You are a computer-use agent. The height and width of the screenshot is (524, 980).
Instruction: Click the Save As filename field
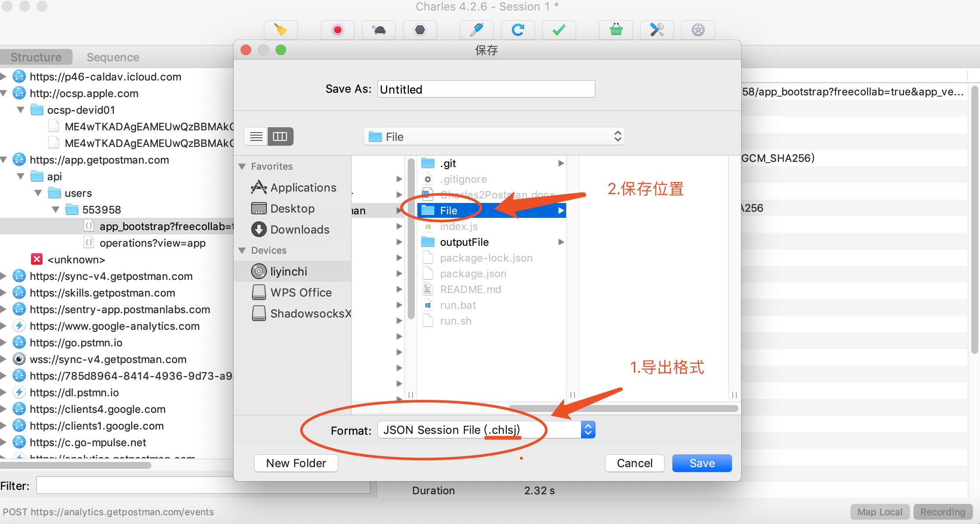click(486, 89)
